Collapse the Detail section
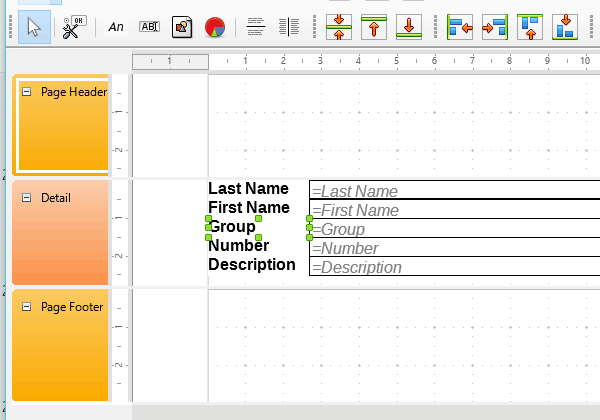 [26, 197]
